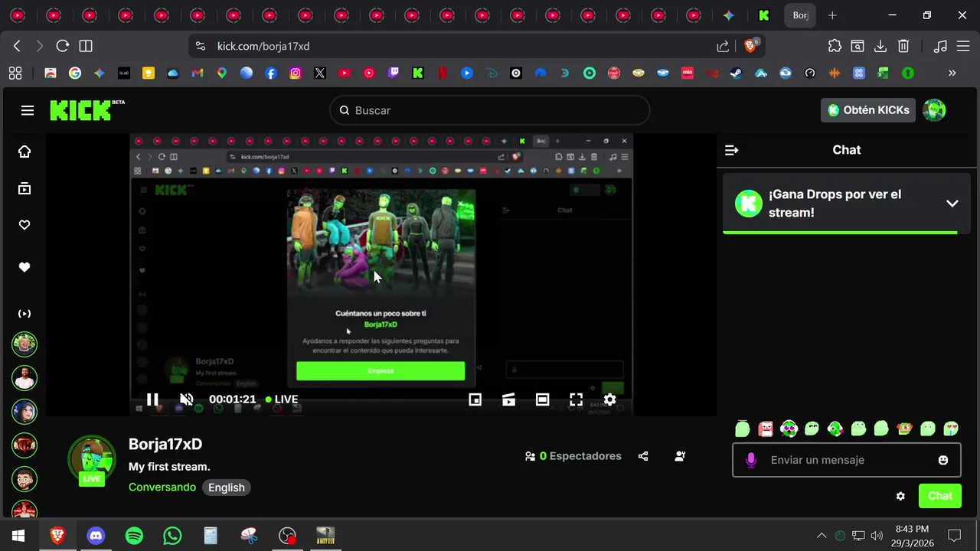Open the Windows Start menu

(x=18, y=536)
